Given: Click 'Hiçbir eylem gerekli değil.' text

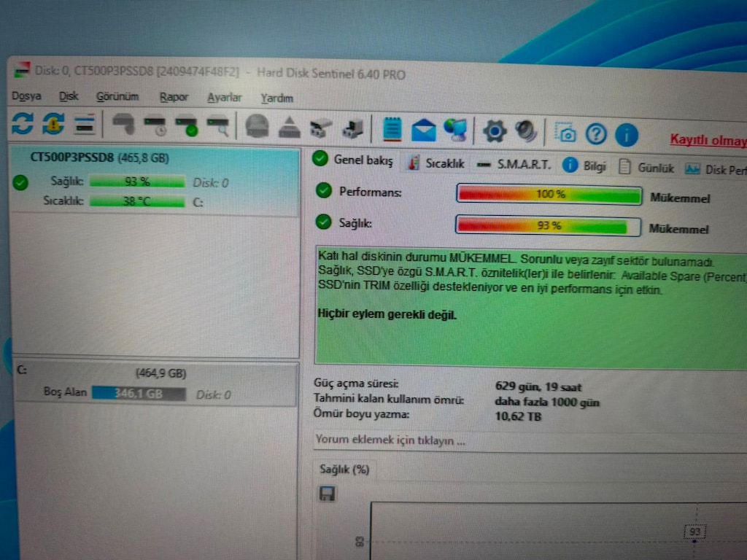Looking at the screenshot, I should coord(387,314).
